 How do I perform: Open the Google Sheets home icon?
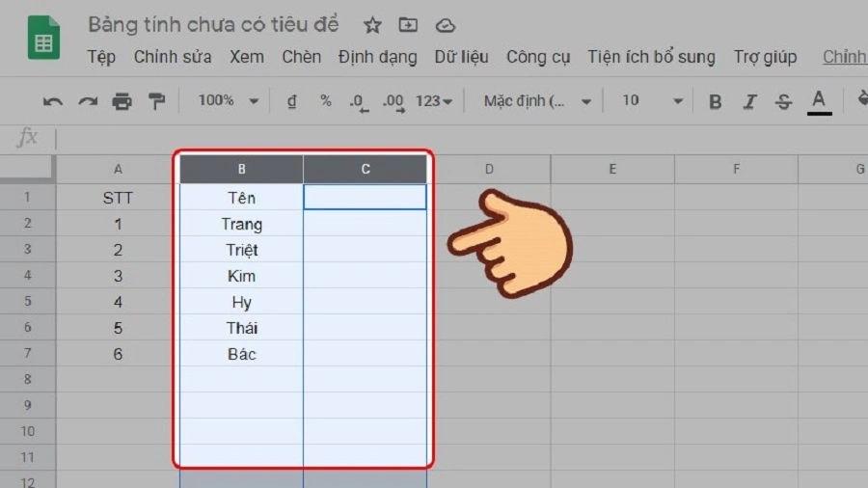pos(43,38)
